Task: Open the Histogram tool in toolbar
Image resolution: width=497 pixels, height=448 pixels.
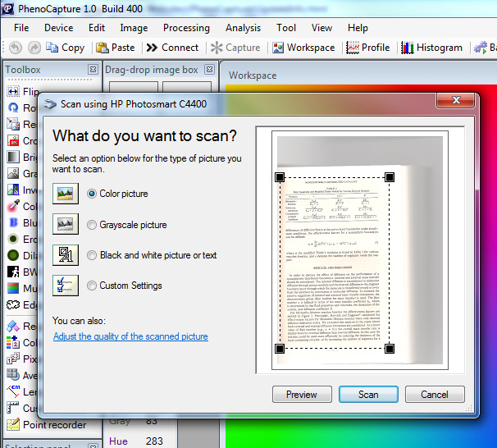Action: point(430,48)
